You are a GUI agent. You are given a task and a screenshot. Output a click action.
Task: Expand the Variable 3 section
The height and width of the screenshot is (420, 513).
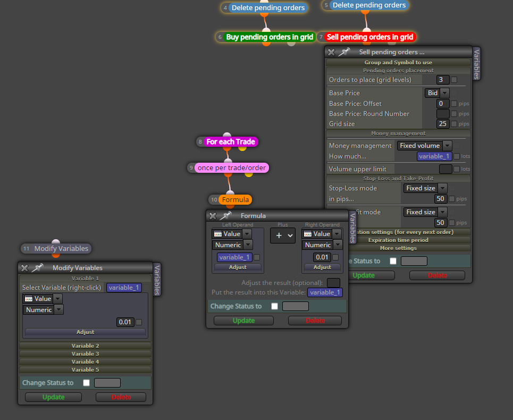86,354
